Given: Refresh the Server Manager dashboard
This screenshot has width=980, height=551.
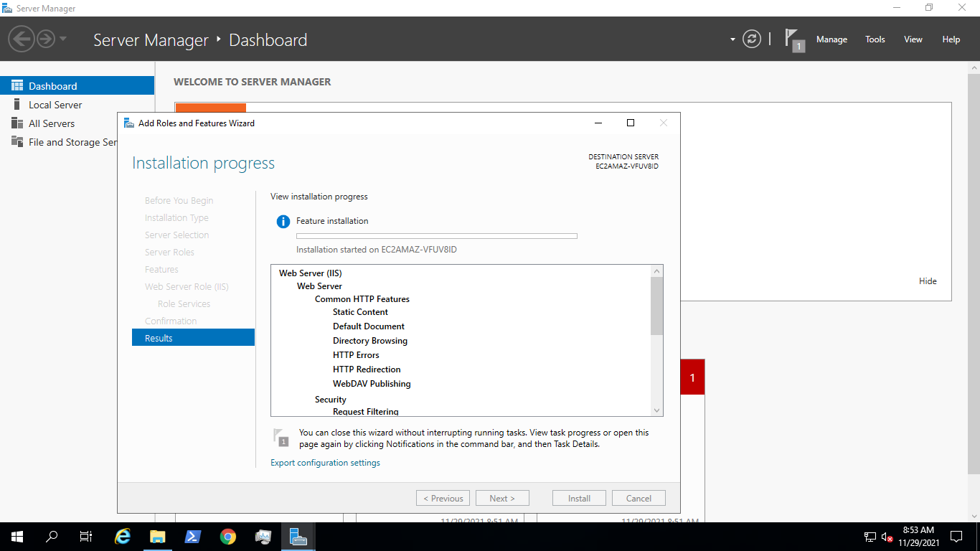Looking at the screenshot, I should [x=751, y=39].
